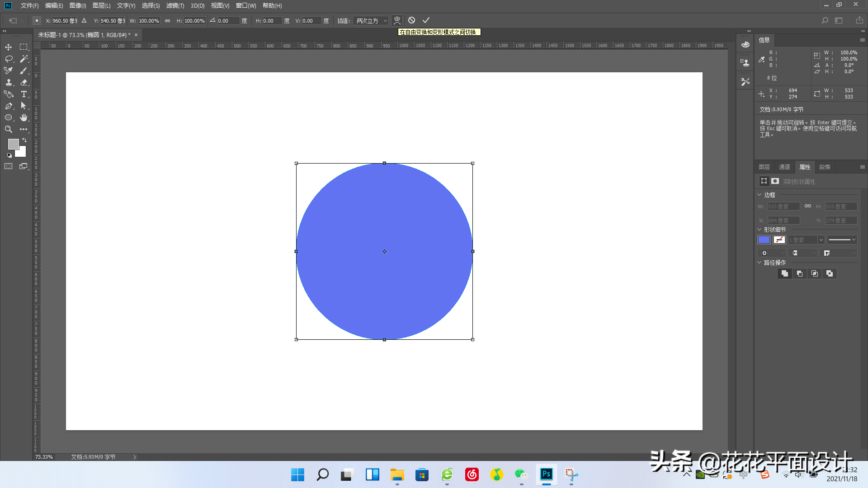Select the Zoom tool
The height and width of the screenshot is (488, 868).
[x=8, y=129]
